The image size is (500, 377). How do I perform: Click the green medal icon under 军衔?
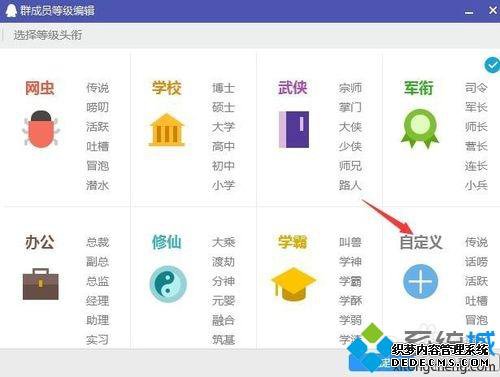pos(420,129)
